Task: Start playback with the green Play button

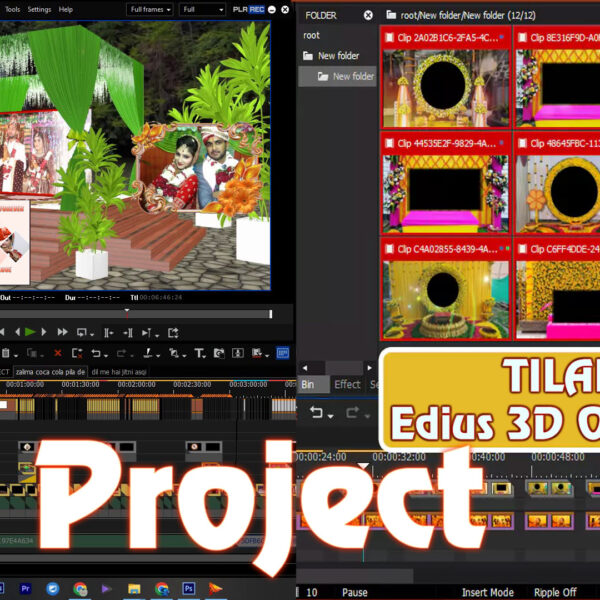Action: [30, 332]
